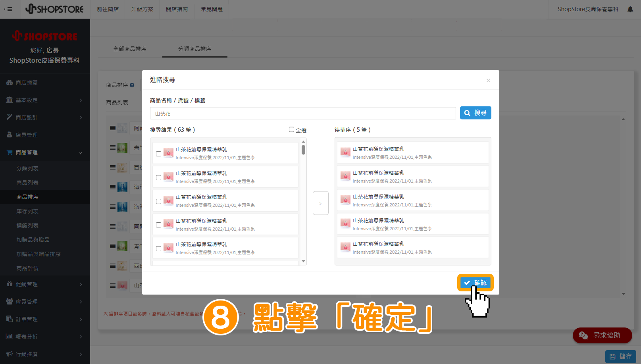Click first search result product thumbnail
Viewport: 641px width, 364px height.
click(x=169, y=153)
